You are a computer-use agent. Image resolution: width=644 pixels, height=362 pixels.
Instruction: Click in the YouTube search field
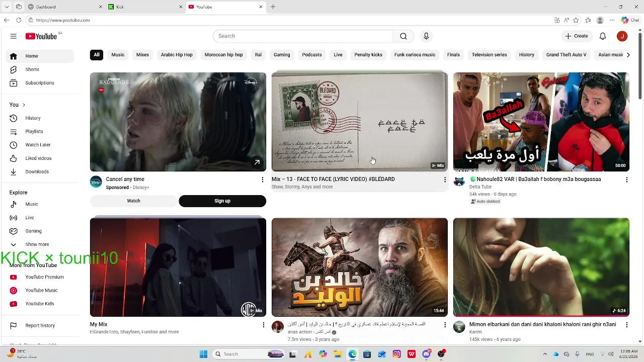(x=303, y=36)
